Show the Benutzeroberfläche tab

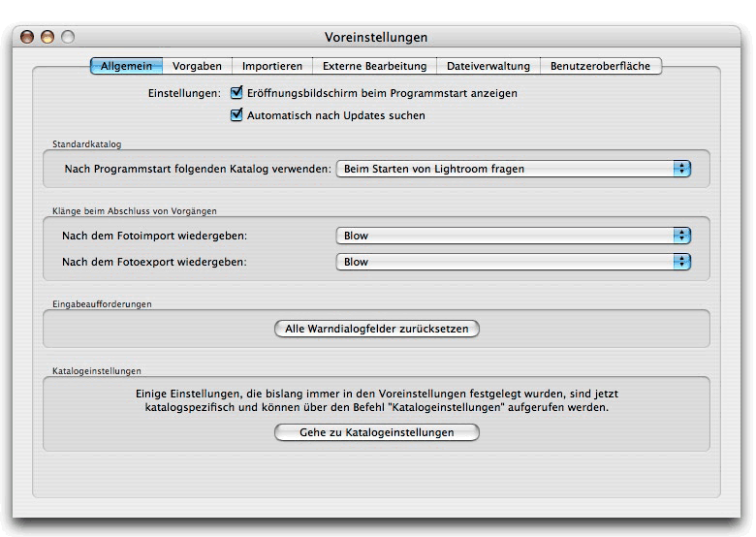pos(601,66)
